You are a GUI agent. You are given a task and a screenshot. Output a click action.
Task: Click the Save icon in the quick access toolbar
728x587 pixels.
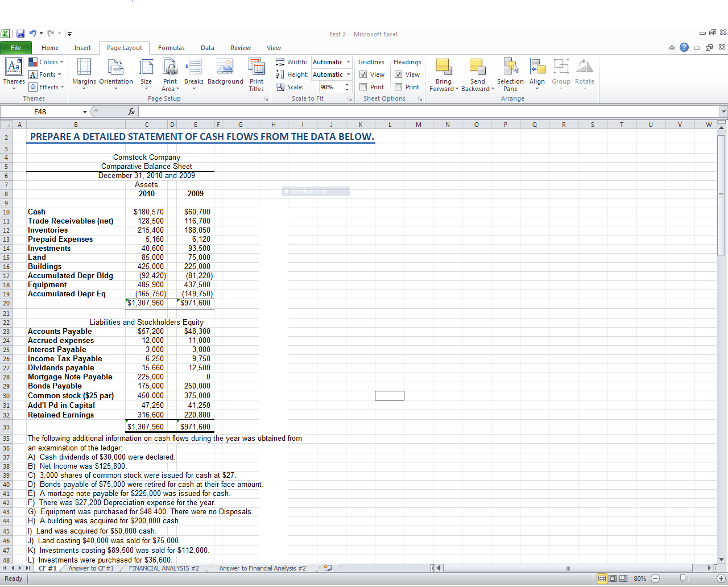click(x=20, y=34)
